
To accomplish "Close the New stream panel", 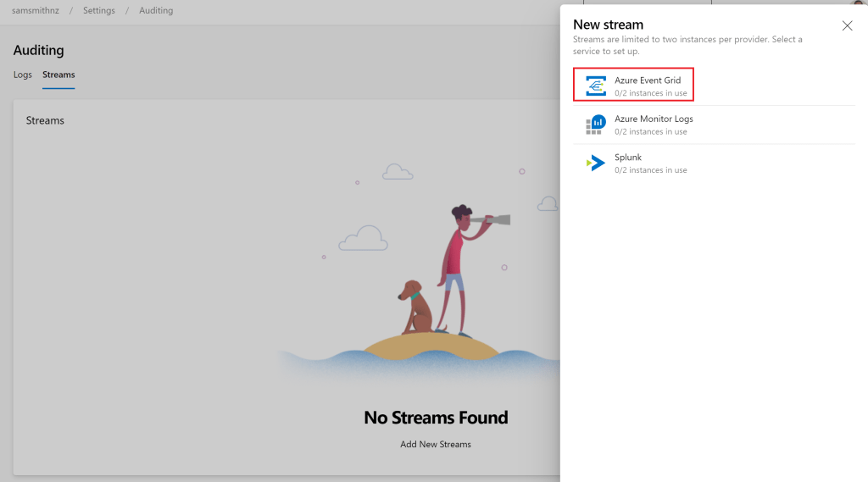I will click(x=847, y=26).
